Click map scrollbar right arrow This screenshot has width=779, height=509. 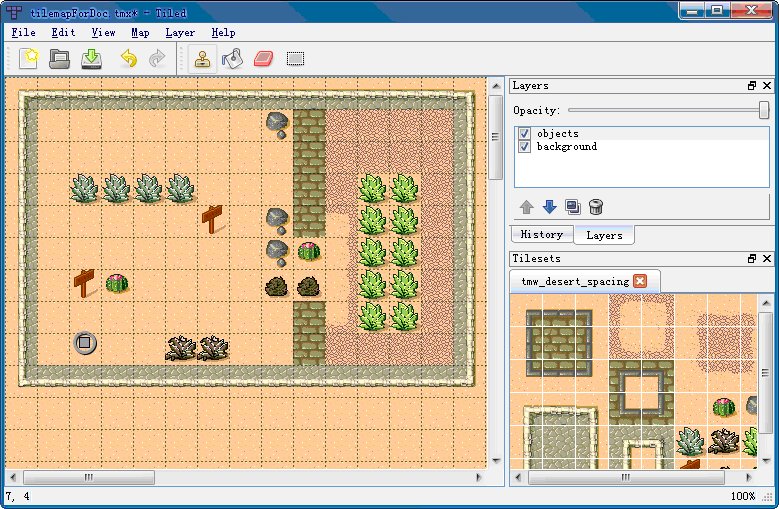pyautogui.click(x=479, y=478)
